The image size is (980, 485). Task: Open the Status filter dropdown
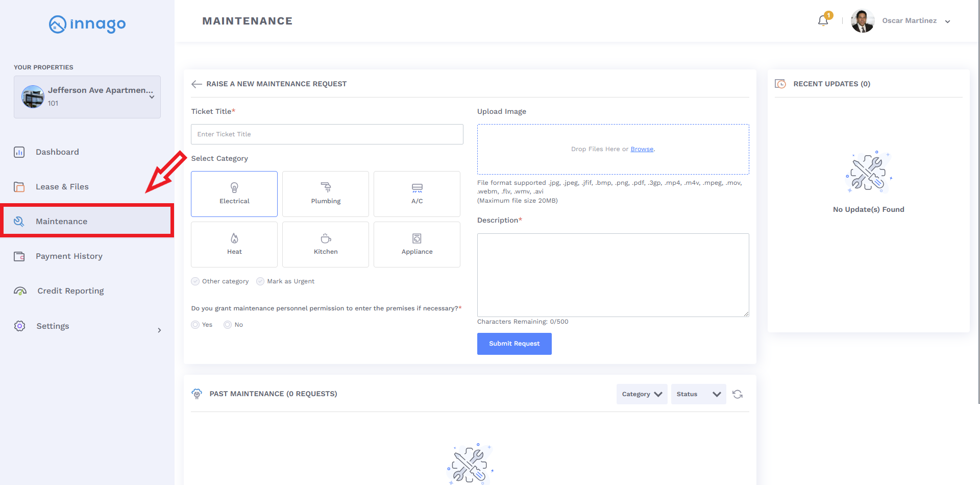coord(698,394)
